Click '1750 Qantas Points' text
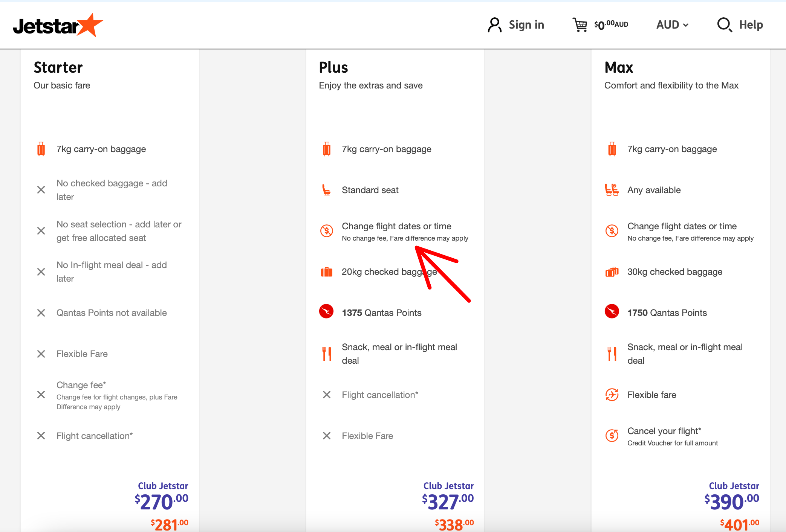The width and height of the screenshot is (786, 532). (667, 313)
